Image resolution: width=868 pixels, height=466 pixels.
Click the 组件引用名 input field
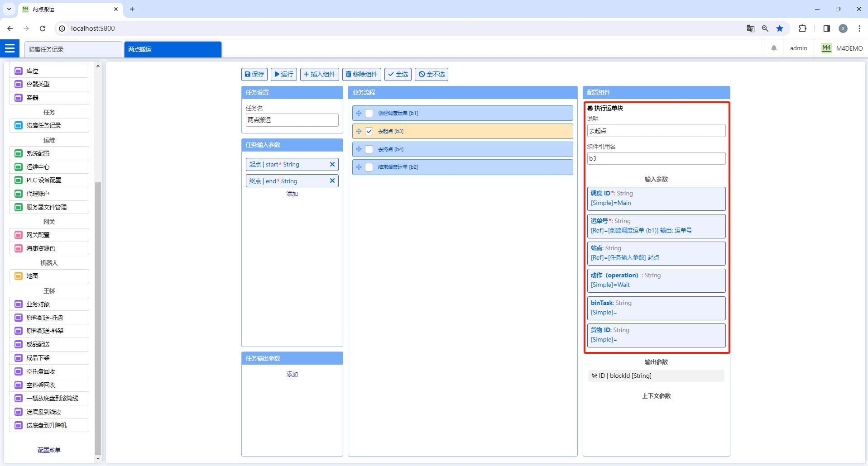click(x=657, y=158)
